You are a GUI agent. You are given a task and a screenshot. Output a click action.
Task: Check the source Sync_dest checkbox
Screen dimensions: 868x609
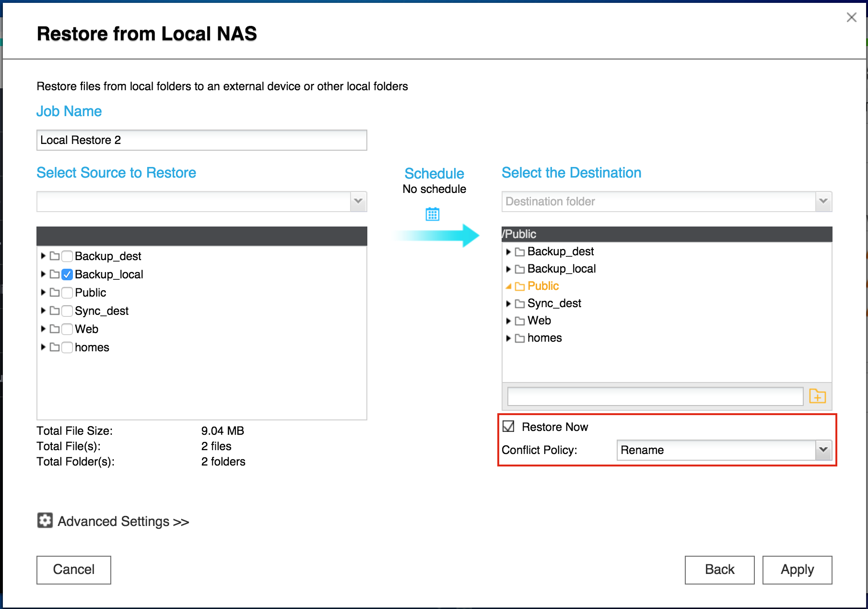(67, 310)
